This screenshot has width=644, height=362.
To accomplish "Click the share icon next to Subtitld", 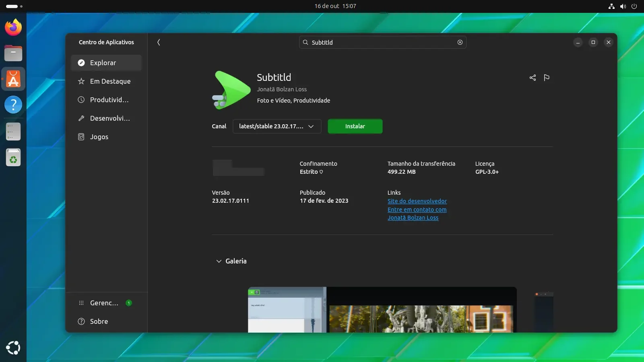I will (x=533, y=78).
